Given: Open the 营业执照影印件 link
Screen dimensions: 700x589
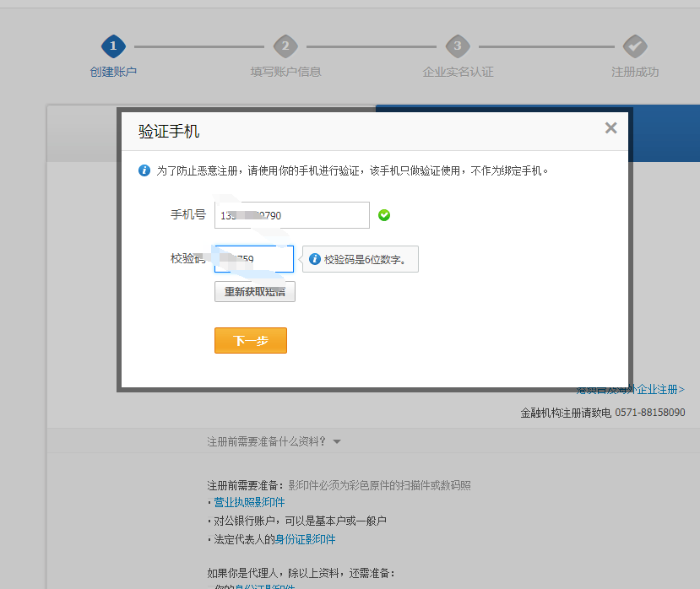Looking at the screenshot, I should (249, 502).
